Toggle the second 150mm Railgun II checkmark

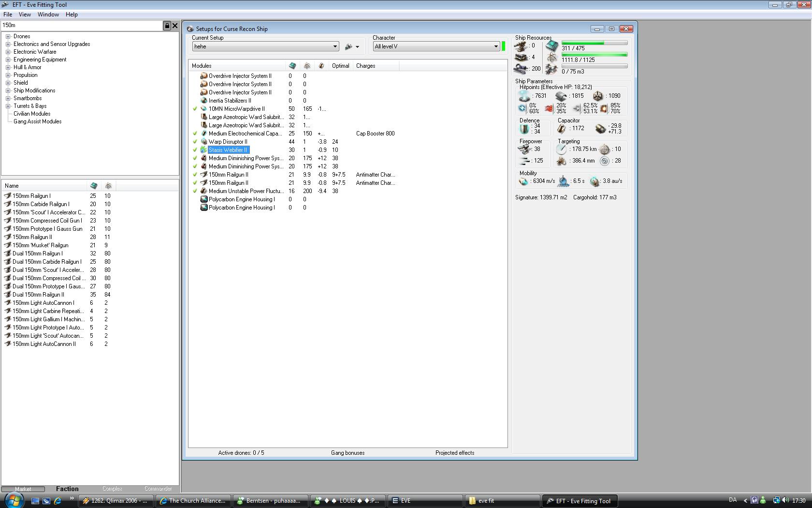(195, 183)
